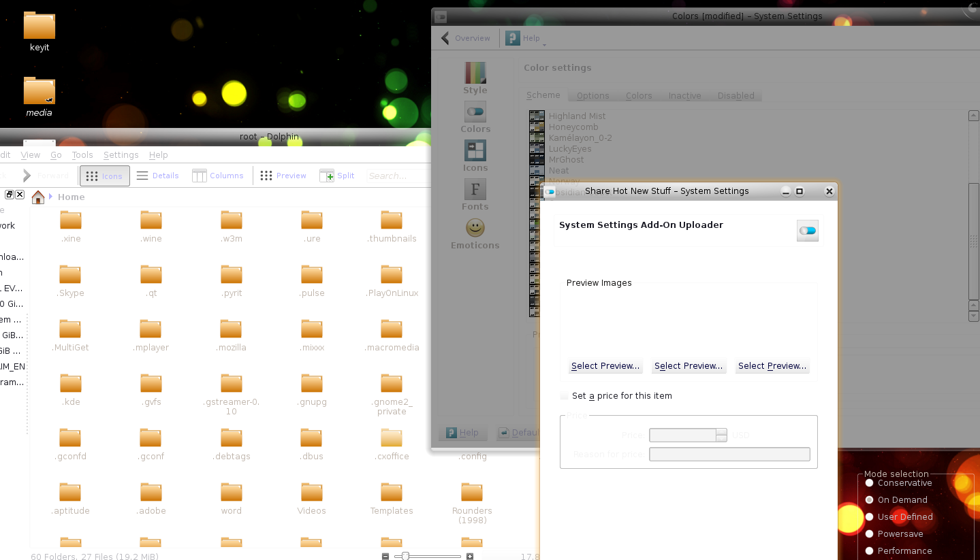Select the .gnome2_private folder
Image resolution: width=980 pixels, height=560 pixels.
click(392, 395)
